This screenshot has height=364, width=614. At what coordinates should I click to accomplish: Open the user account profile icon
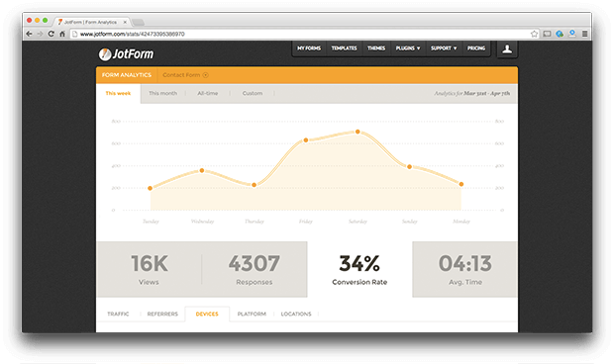(x=507, y=48)
